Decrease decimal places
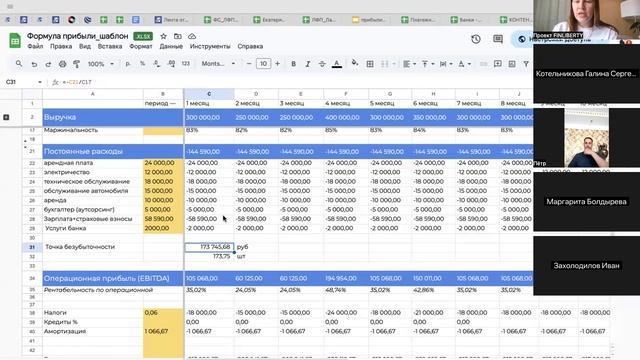 pos(157,64)
